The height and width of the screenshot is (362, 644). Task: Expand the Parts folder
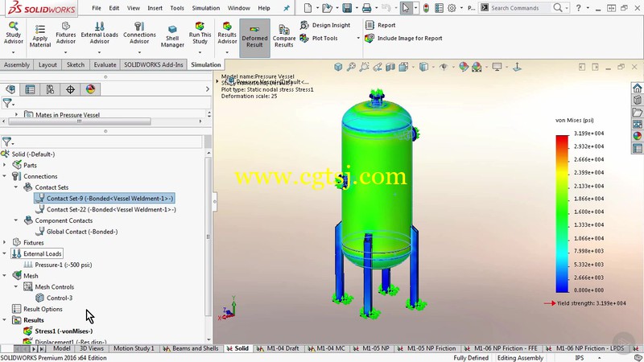pos(5,165)
